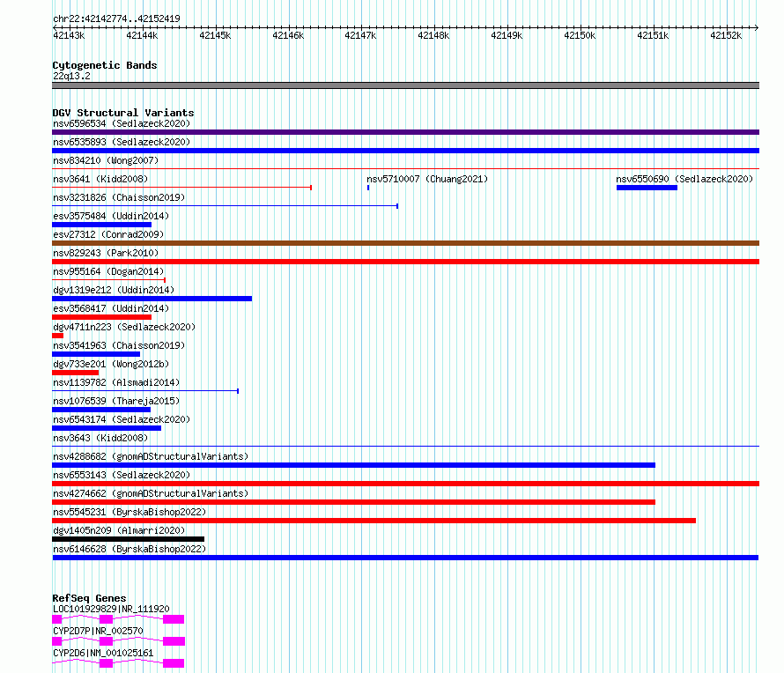The image size is (784, 673).
Task: Click the nsv834210 (Wong2007) variant label
Action: coord(106,160)
